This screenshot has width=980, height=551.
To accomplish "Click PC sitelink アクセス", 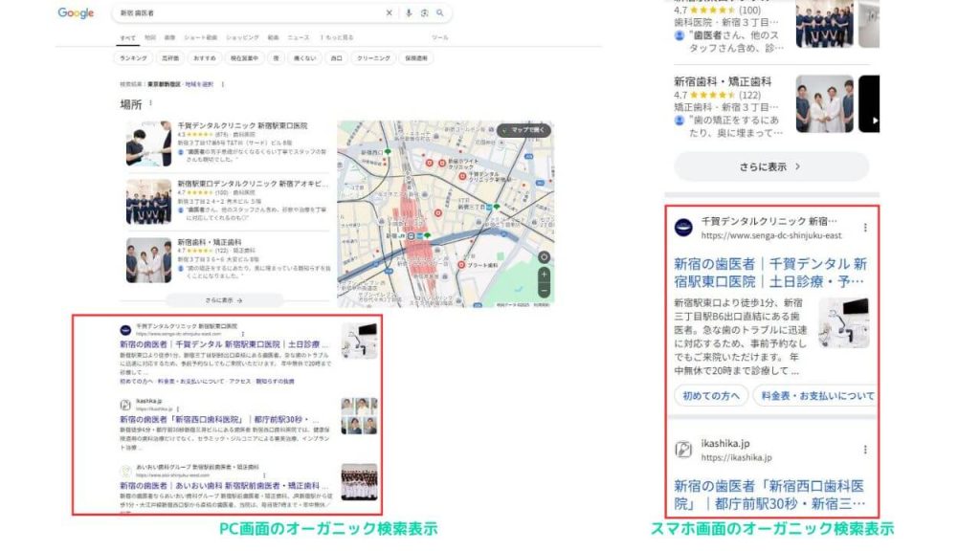I will 240,381.
